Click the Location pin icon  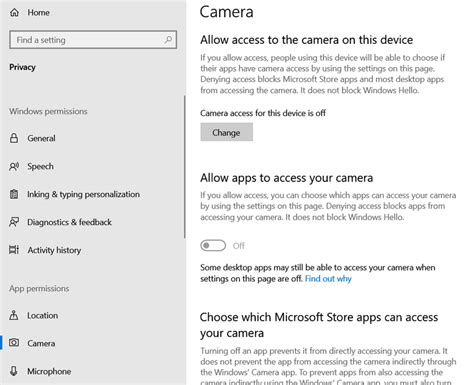(x=14, y=315)
